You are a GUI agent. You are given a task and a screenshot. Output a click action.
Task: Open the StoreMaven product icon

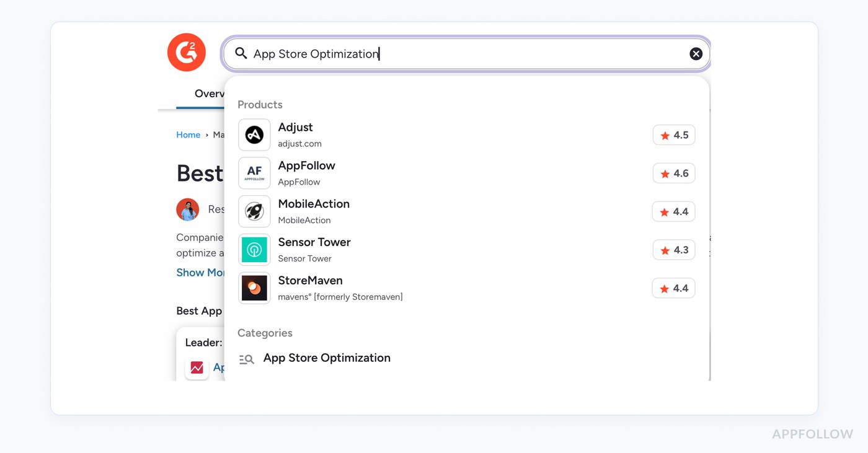(x=254, y=288)
